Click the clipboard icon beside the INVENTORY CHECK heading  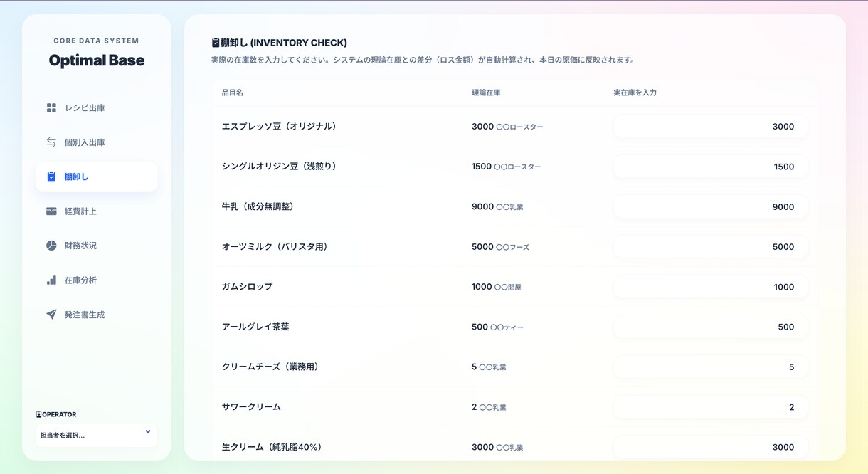tap(216, 43)
